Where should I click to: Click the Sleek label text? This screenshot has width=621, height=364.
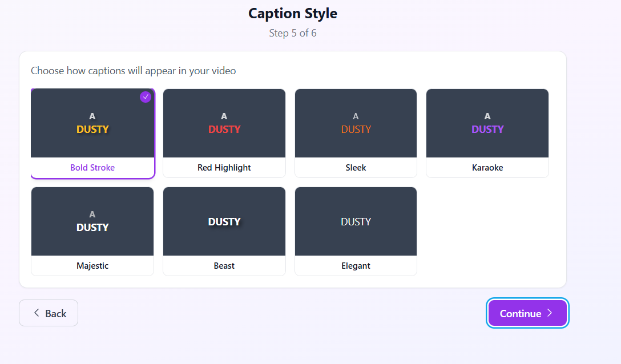[x=356, y=168]
